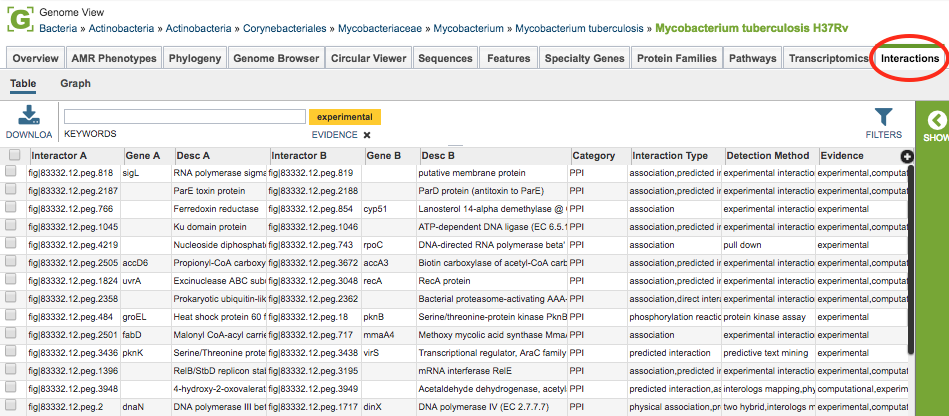This screenshot has width=949, height=416.
Task: Click the RecA protein description cell
Action: (493, 281)
